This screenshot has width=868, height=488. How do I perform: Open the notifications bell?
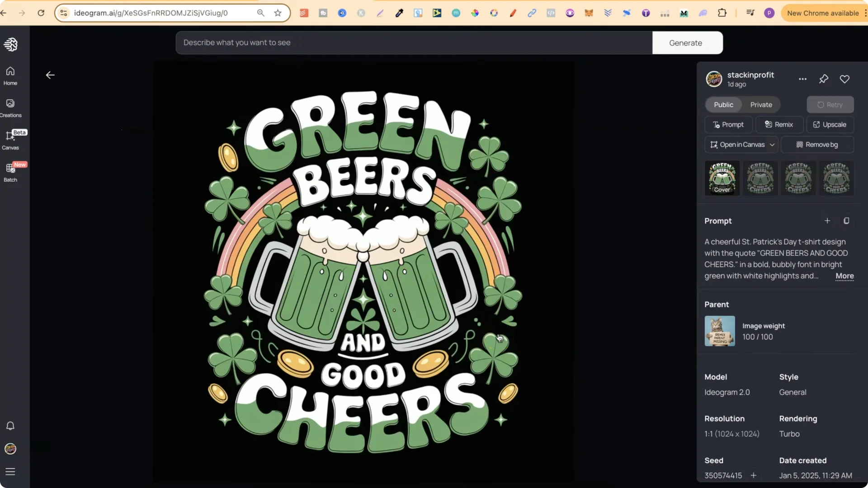tap(10, 426)
